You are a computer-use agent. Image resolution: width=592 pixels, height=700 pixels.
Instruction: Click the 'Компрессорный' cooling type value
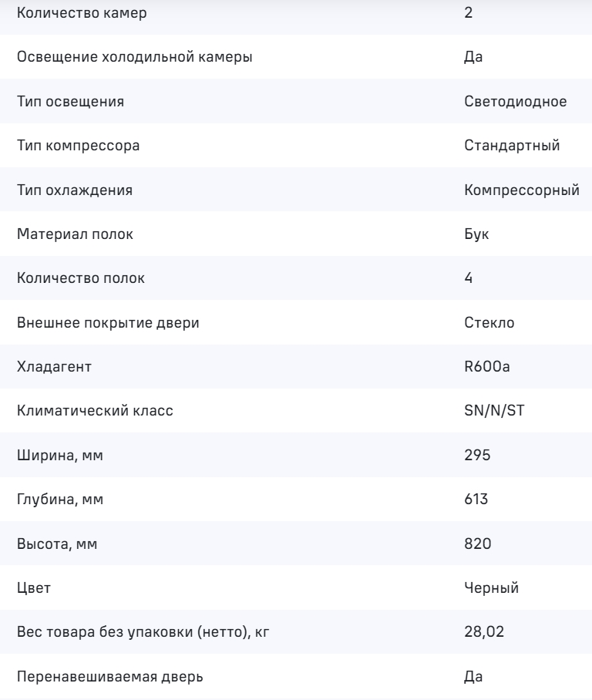click(522, 190)
